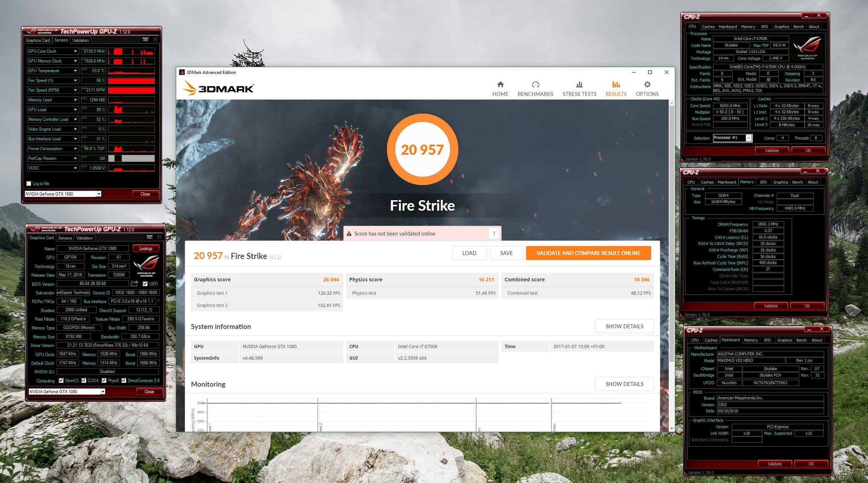Click the PerfCap Reason gray bar graph

click(131, 158)
